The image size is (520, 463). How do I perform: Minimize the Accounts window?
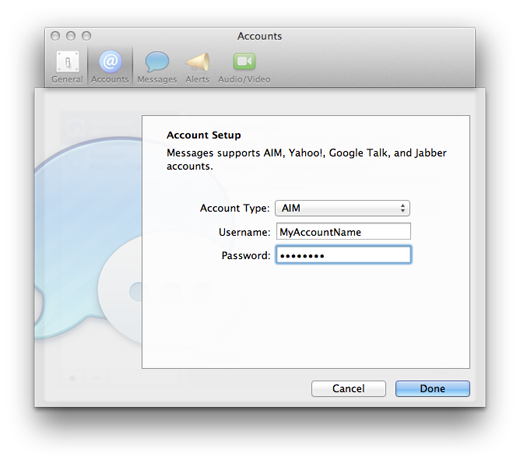(71, 36)
